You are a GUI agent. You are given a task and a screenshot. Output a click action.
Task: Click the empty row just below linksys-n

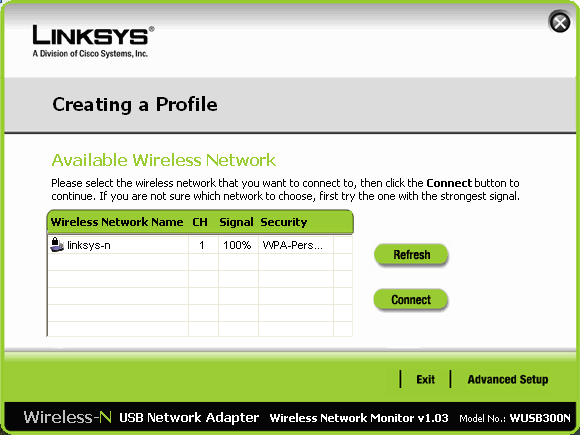pyautogui.click(x=200, y=262)
